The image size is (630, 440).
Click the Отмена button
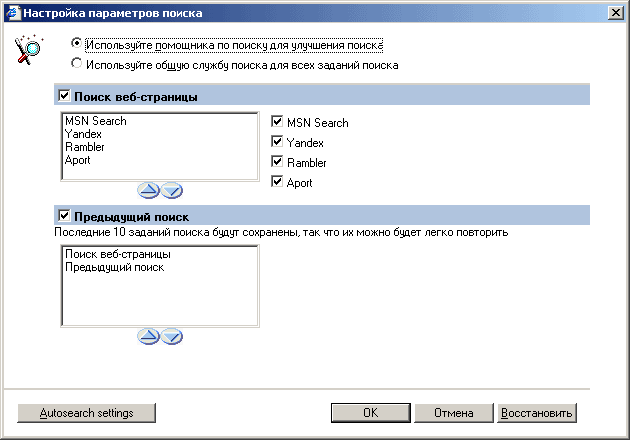454,413
